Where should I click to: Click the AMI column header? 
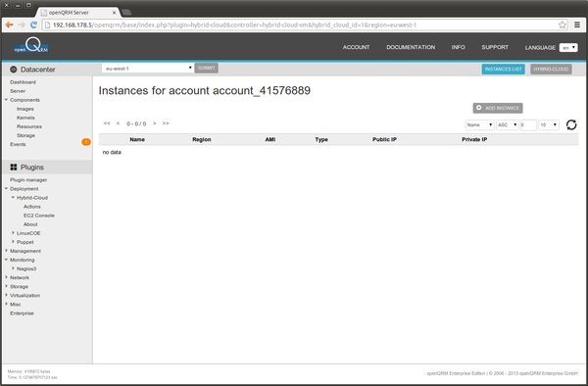pyautogui.click(x=270, y=139)
